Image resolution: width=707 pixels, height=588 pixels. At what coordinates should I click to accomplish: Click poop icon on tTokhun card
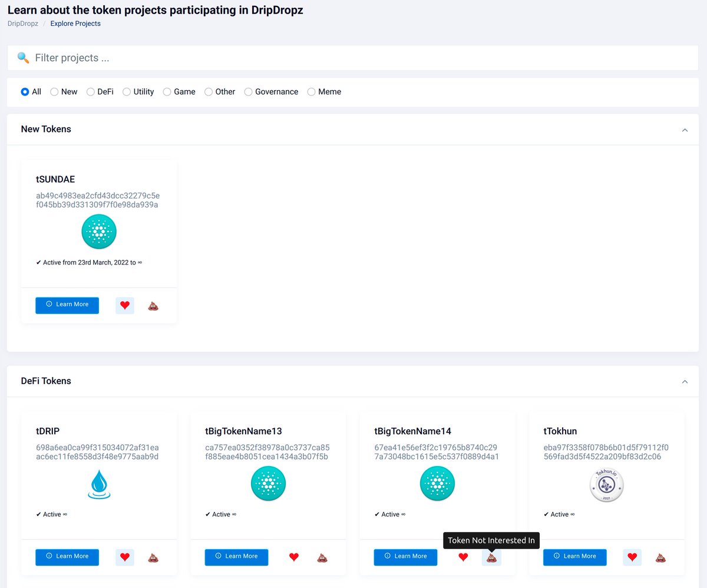[661, 557]
